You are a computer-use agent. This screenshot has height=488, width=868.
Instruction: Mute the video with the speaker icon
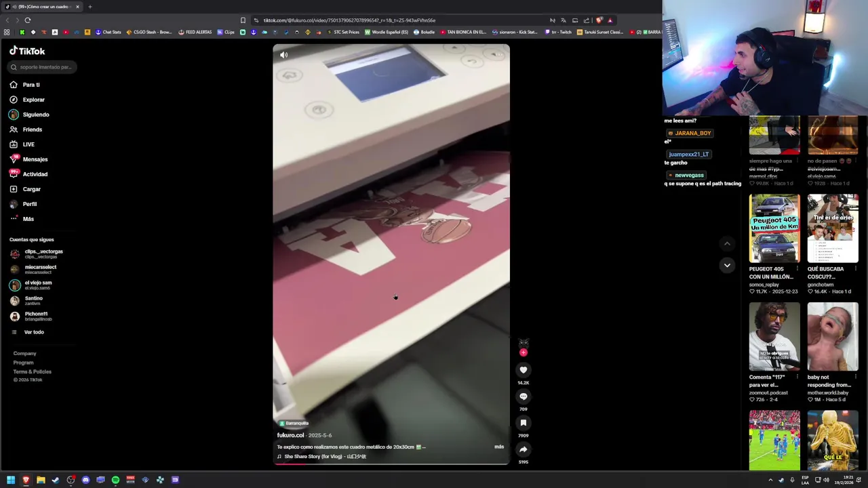283,55
